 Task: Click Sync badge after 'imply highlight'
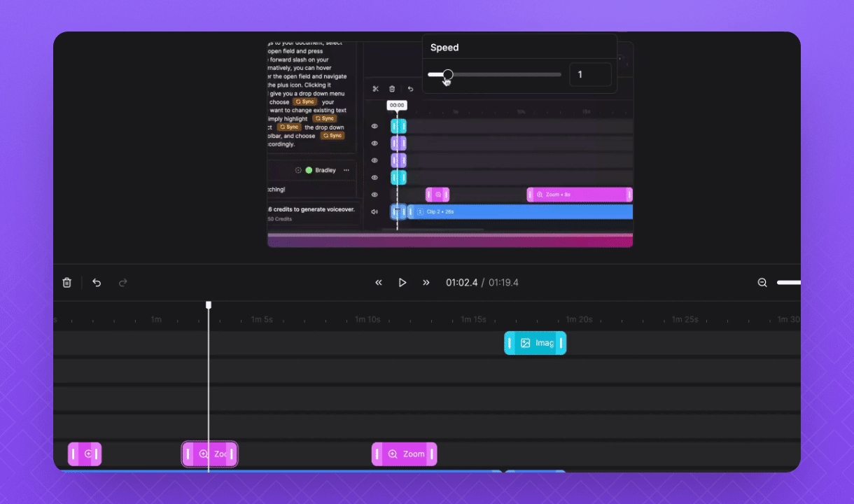(x=324, y=118)
